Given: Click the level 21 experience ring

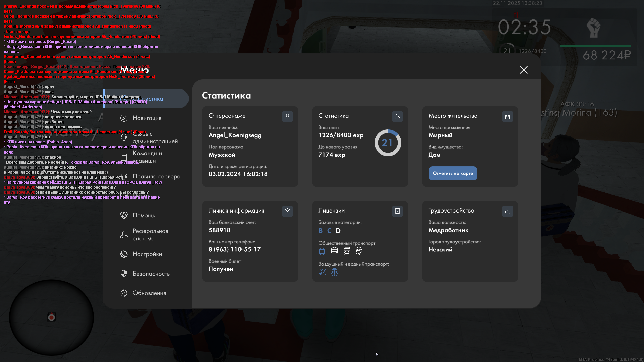Looking at the screenshot, I should (x=388, y=143).
